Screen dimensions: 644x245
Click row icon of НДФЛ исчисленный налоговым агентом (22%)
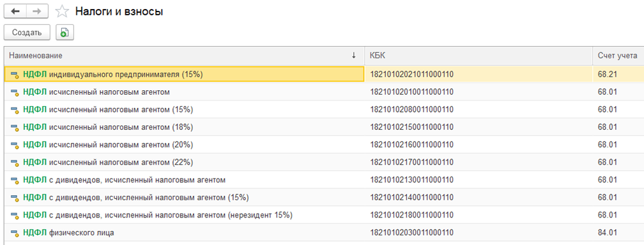15,162
